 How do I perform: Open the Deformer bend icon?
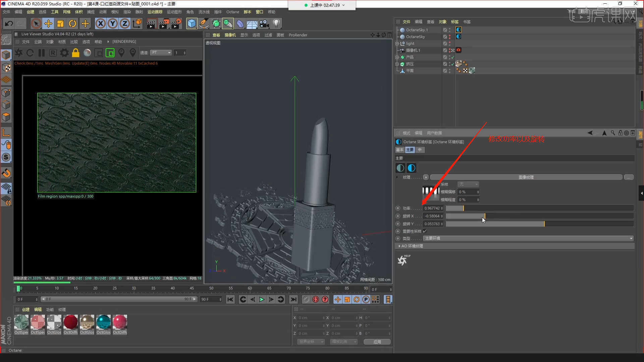pos(240,23)
